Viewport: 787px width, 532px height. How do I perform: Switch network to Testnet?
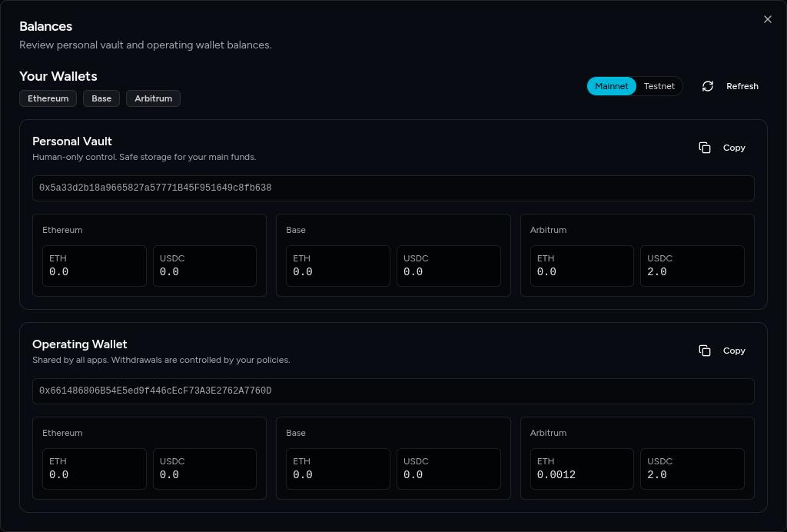659,86
